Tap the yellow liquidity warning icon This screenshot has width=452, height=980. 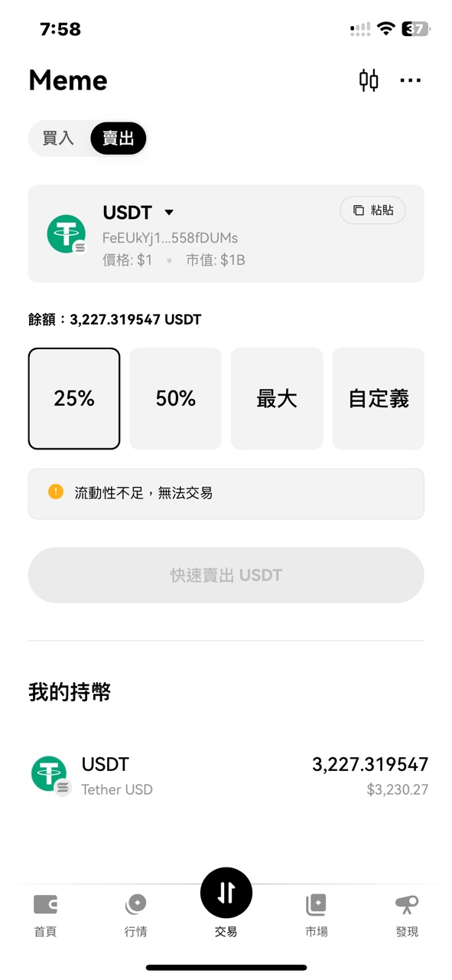[x=56, y=492]
